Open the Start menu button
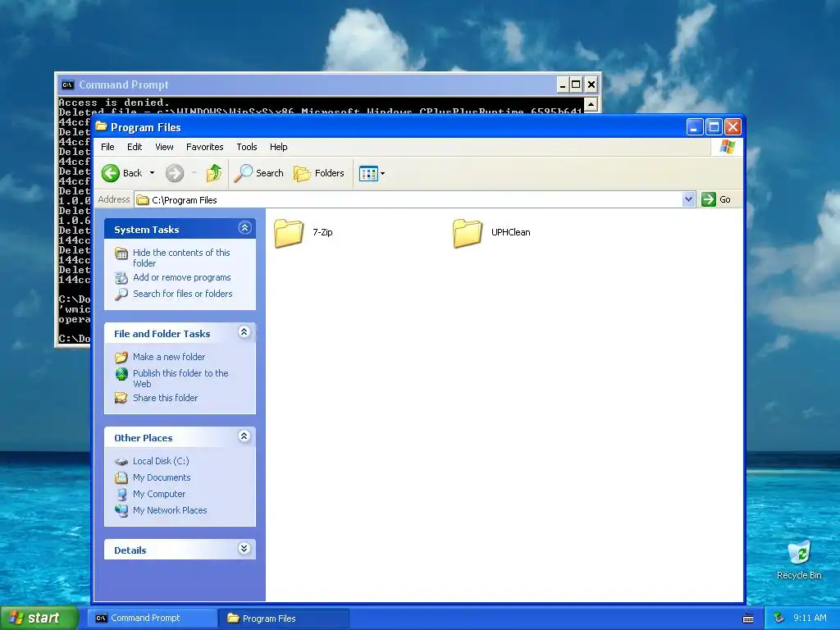 (x=39, y=618)
